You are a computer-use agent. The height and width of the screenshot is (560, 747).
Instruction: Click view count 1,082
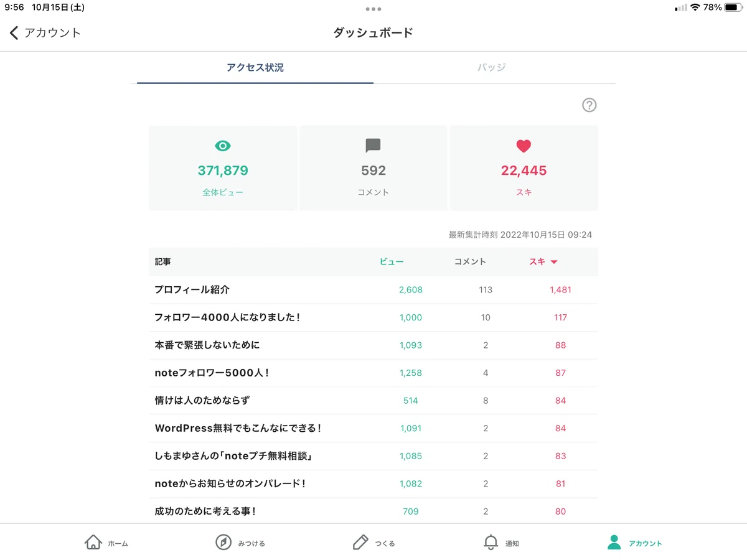411,483
